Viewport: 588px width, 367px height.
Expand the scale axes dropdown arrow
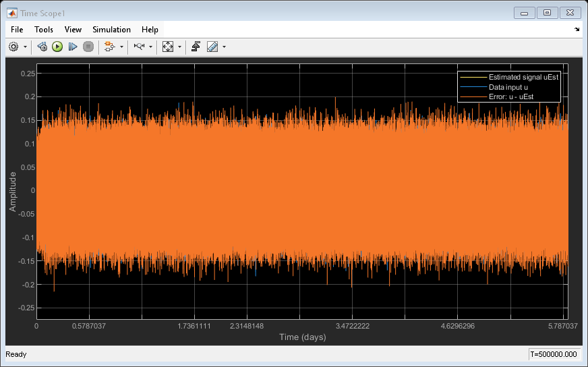[x=179, y=47]
